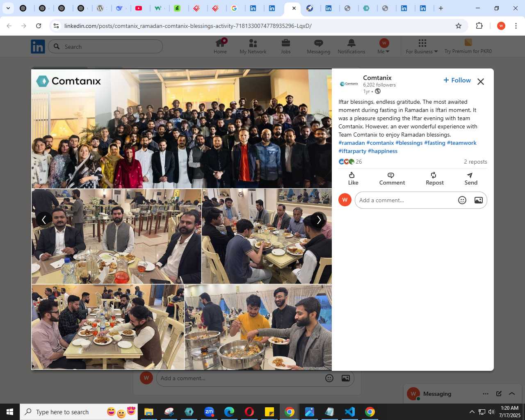
Task: Open Try Premium for PKR0 link
Action: pyautogui.click(x=468, y=46)
